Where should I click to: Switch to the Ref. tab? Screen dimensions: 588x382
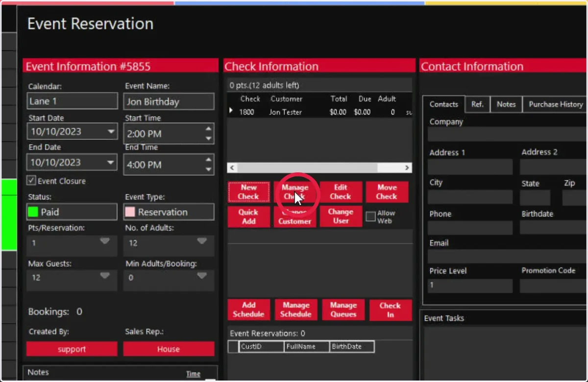point(477,104)
